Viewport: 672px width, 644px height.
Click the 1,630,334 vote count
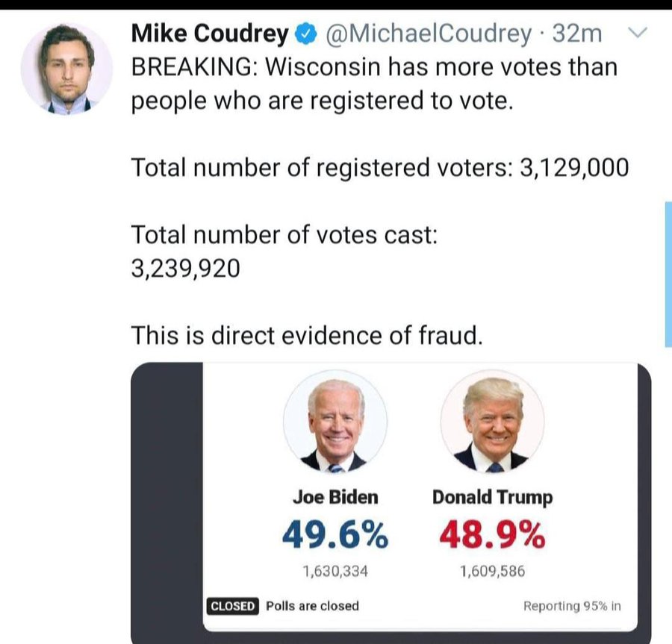coord(335,572)
